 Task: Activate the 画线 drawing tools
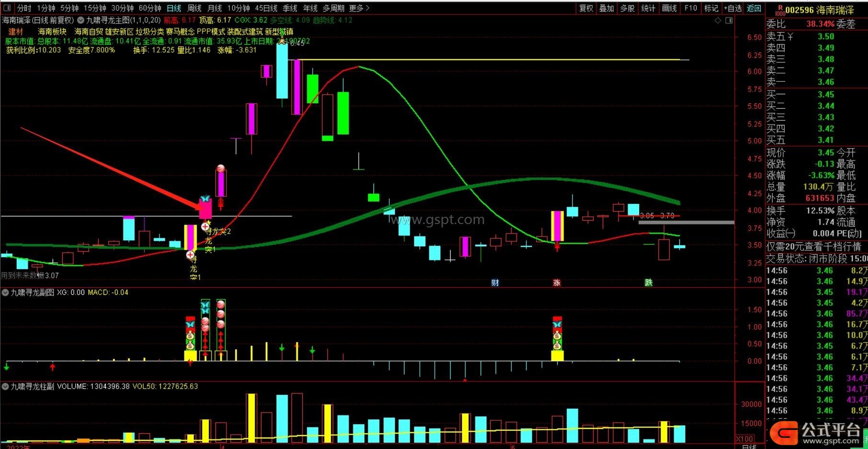(669, 8)
